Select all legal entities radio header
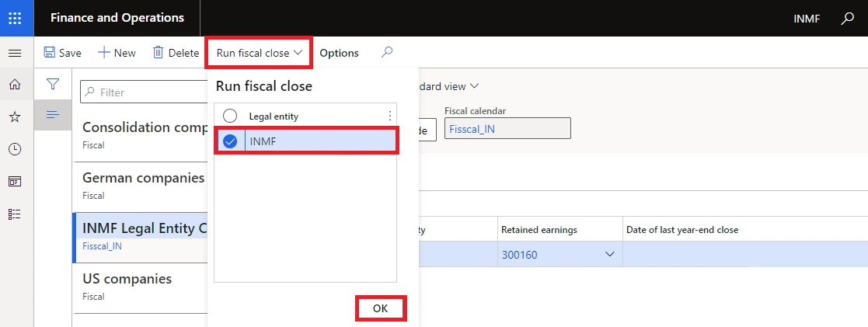868x327 pixels. click(x=230, y=116)
